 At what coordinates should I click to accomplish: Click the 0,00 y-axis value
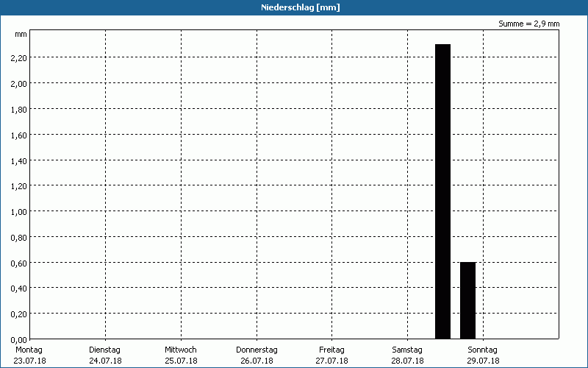coord(19,340)
